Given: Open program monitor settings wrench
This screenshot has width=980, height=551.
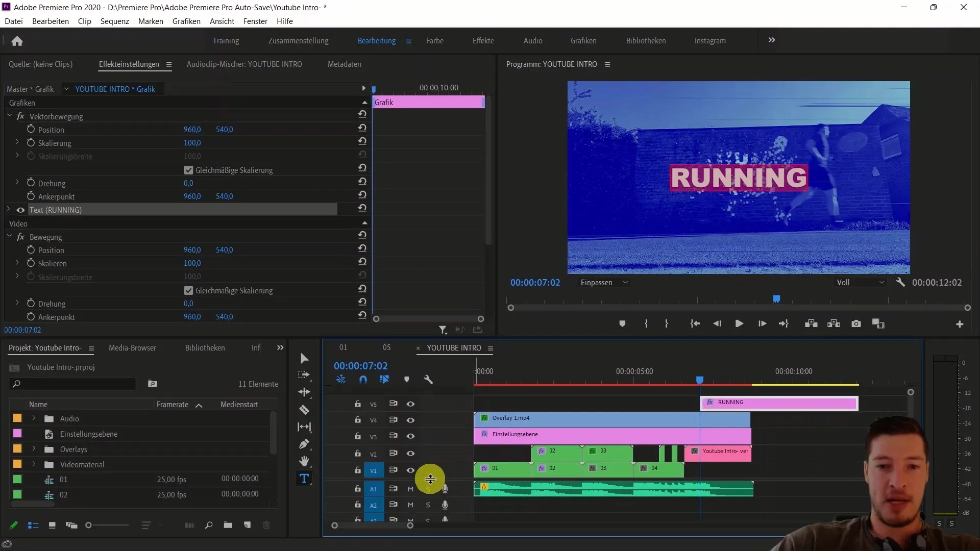Looking at the screenshot, I should (900, 282).
